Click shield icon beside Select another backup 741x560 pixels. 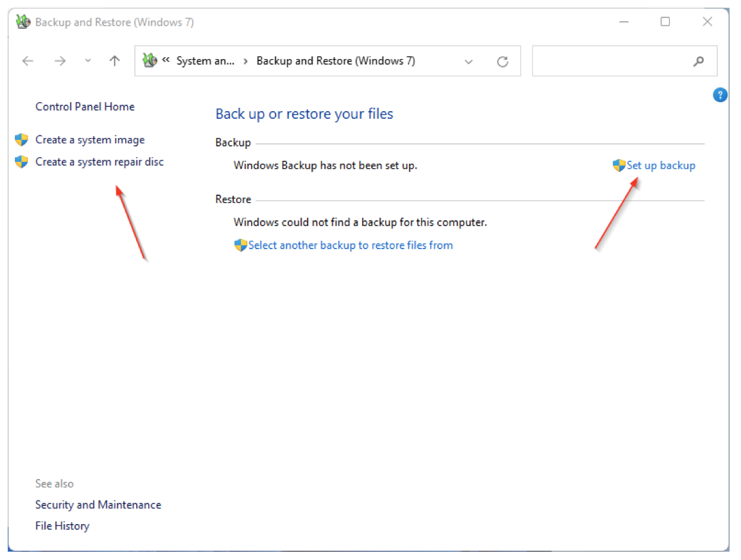241,245
